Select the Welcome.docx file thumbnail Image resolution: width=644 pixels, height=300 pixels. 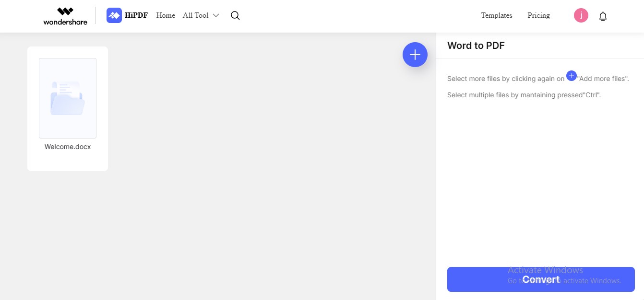coord(68,98)
